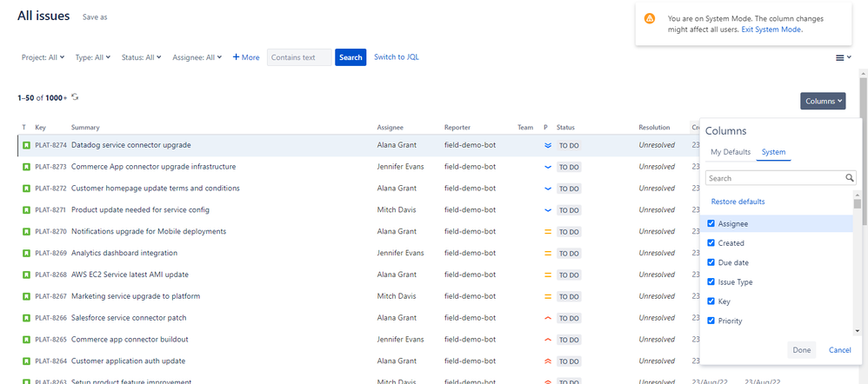The image size is (868, 384).
Task: Click the story type icon for PLAT-8270
Action: [26, 231]
